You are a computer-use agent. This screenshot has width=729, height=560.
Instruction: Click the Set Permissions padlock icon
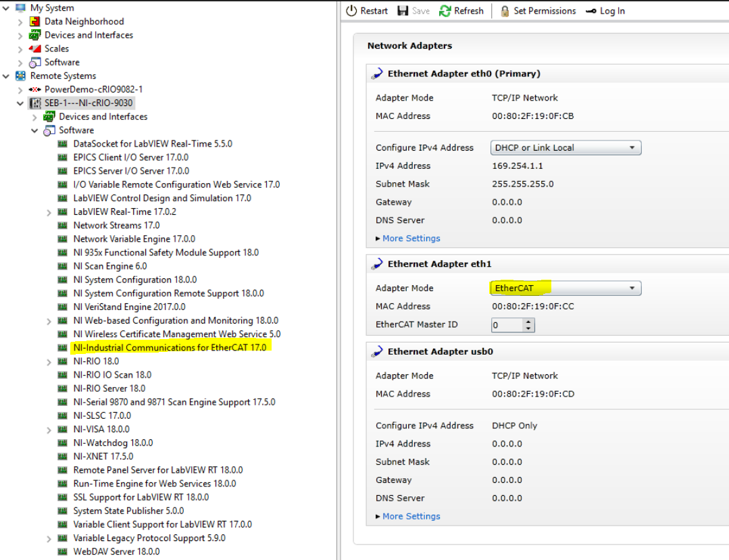point(505,11)
